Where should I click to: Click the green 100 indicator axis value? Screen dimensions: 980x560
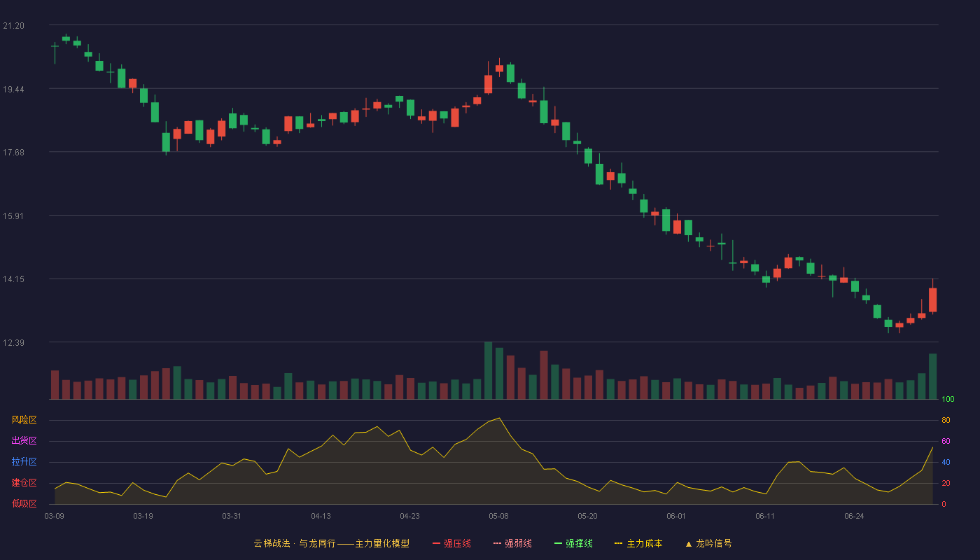[948, 400]
